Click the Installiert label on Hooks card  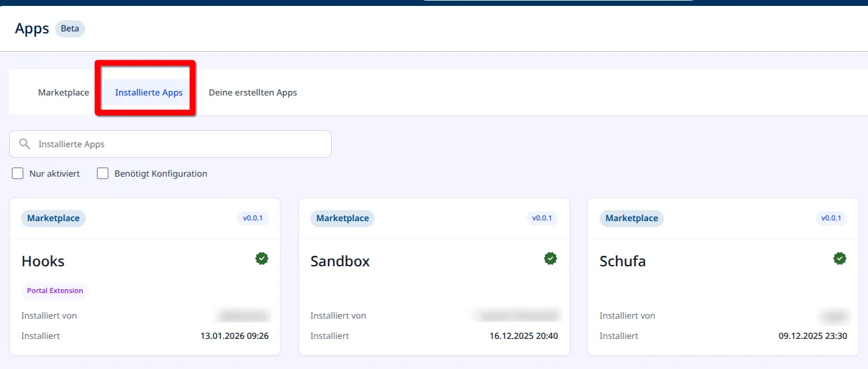(x=41, y=336)
